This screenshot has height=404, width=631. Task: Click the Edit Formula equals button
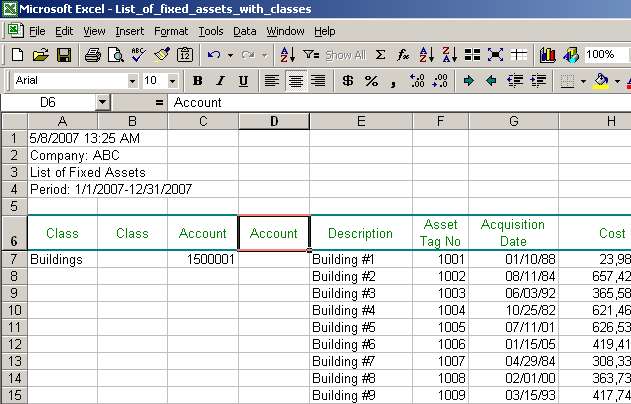coord(159,103)
